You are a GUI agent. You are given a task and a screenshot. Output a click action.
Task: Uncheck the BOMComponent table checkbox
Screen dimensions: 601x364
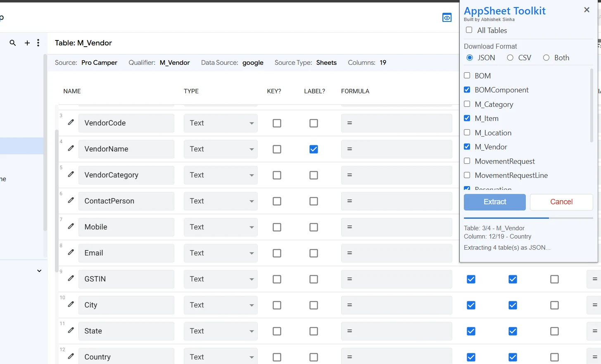point(467,90)
